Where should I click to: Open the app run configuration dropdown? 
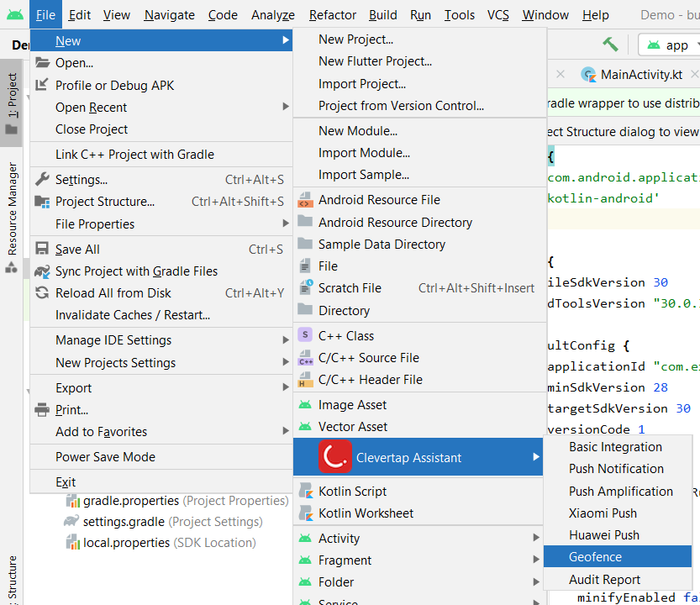671,45
